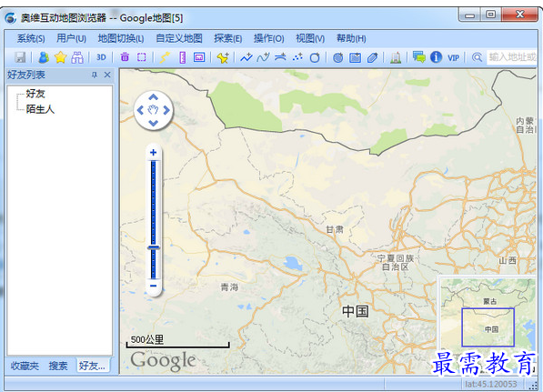Switch to the 收藏夹 tab
The width and height of the screenshot is (543, 392).
(25, 366)
